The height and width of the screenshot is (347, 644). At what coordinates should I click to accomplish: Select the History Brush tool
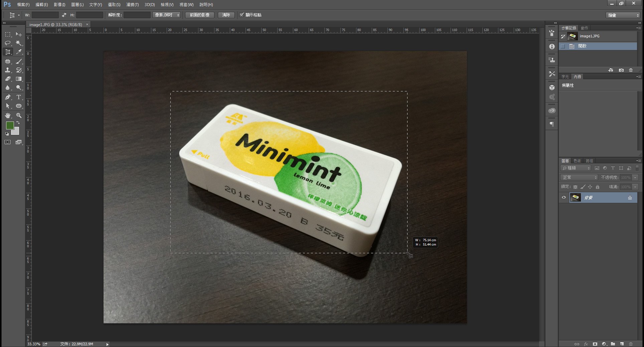click(19, 70)
